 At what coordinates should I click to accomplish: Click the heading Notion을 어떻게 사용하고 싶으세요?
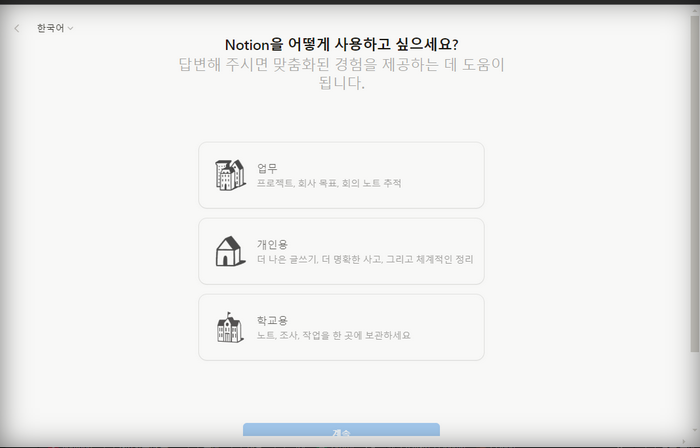click(342, 45)
